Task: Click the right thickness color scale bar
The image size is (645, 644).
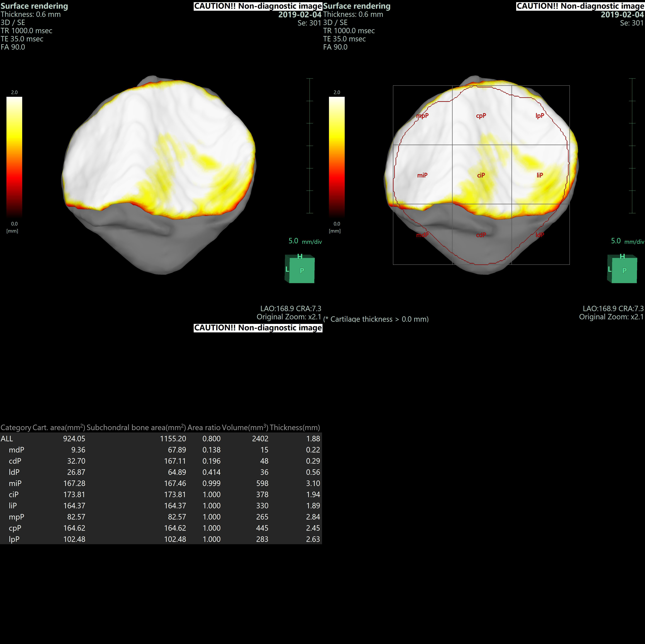Action: pos(337,157)
